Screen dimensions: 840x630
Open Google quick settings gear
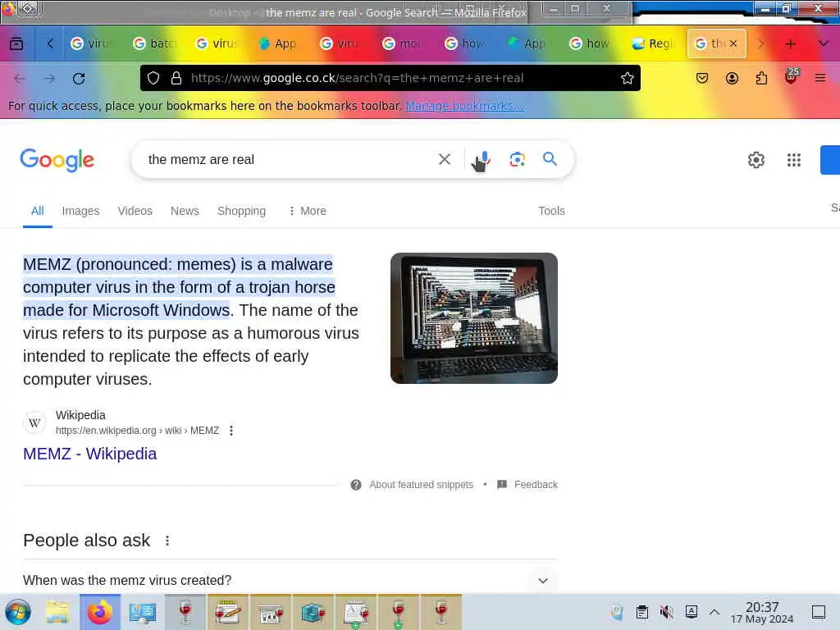[756, 160]
